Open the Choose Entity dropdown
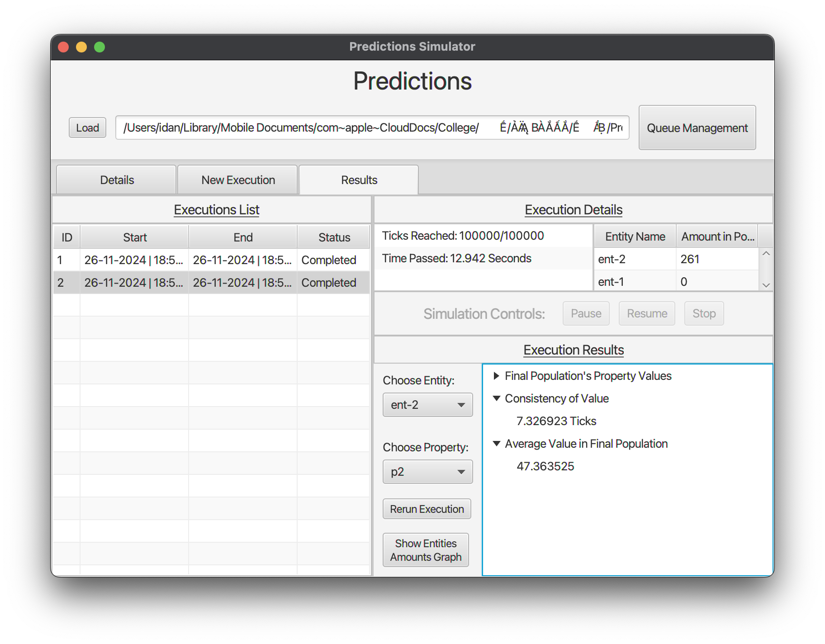This screenshot has width=825, height=644. pos(427,405)
